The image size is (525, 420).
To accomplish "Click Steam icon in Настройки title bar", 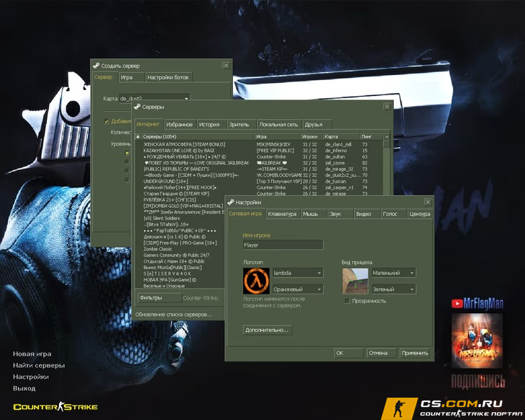I will 230,202.
